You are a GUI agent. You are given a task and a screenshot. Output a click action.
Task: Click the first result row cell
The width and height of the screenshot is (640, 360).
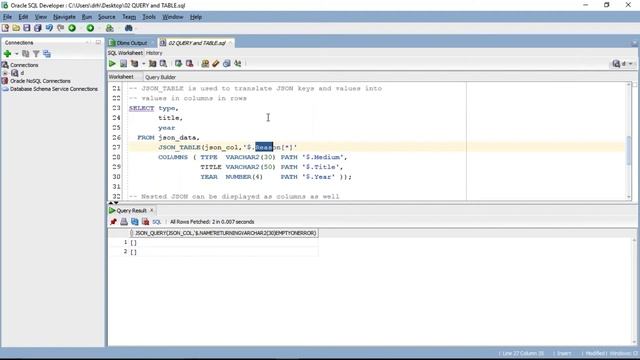tap(224, 243)
